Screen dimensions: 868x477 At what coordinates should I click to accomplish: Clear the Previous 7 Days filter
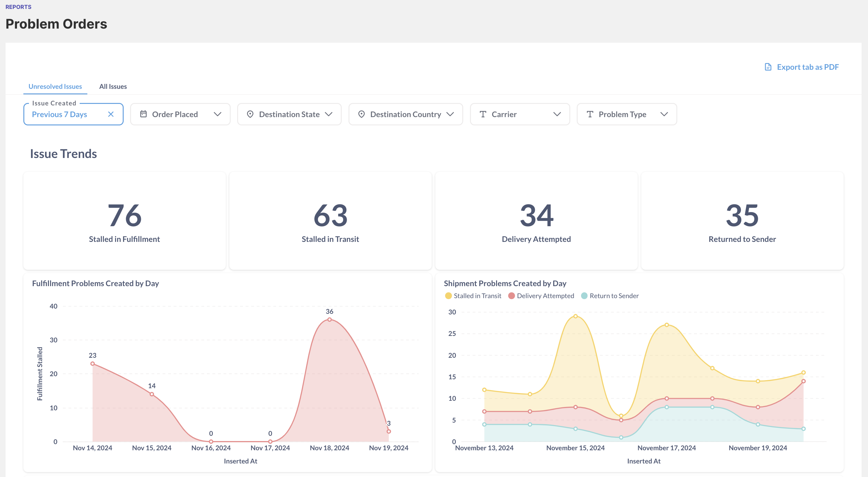(110, 114)
